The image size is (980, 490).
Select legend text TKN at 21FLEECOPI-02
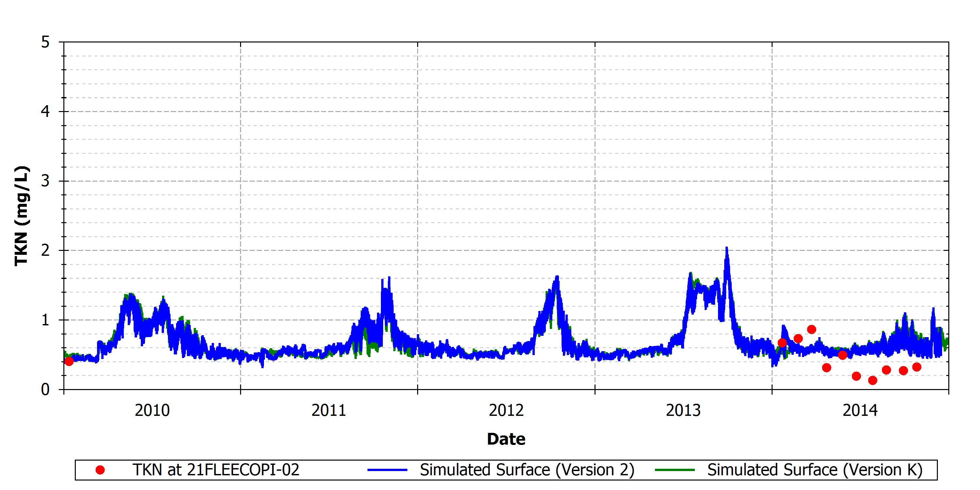[216, 470]
